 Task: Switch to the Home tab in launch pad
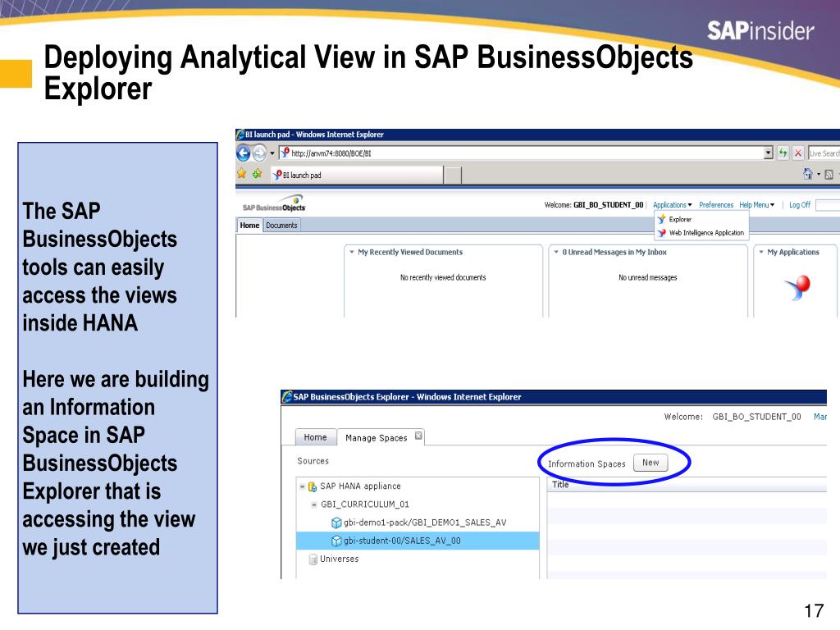pos(249,225)
